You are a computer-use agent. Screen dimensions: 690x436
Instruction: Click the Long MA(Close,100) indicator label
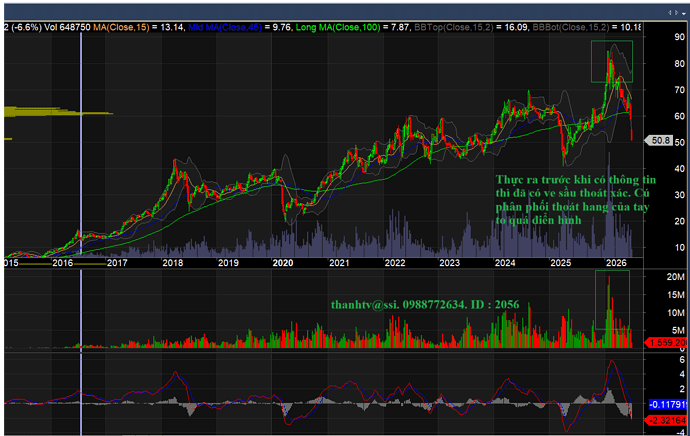tap(338, 27)
